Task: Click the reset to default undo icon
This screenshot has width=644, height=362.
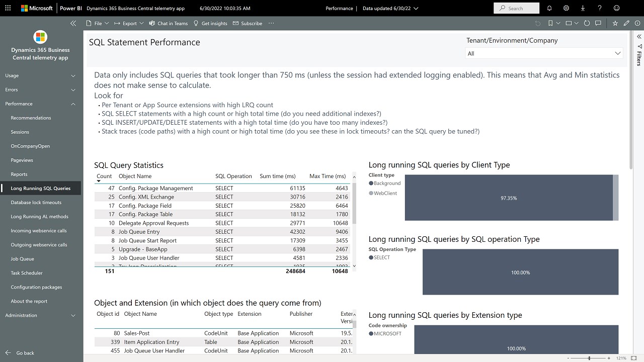Action: [x=538, y=23]
